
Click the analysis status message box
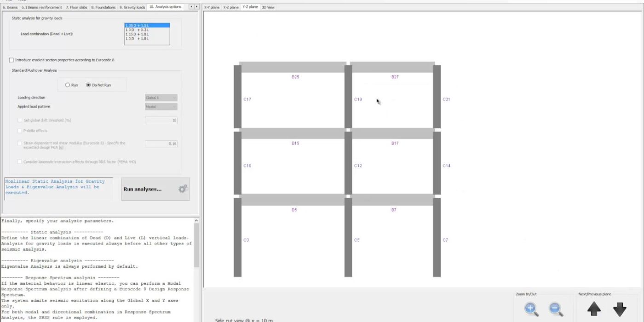[58, 189]
